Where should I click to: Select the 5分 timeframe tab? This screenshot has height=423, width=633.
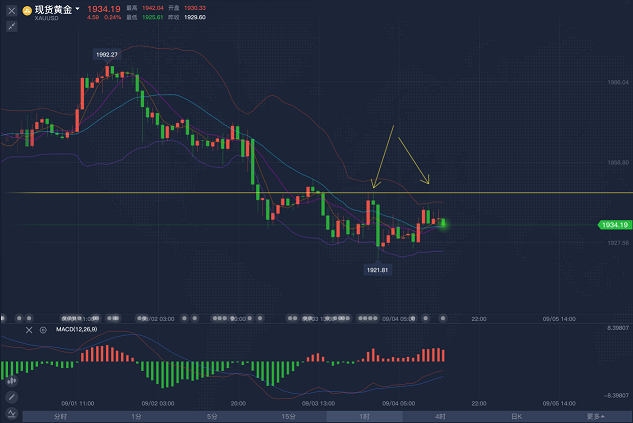click(212, 415)
